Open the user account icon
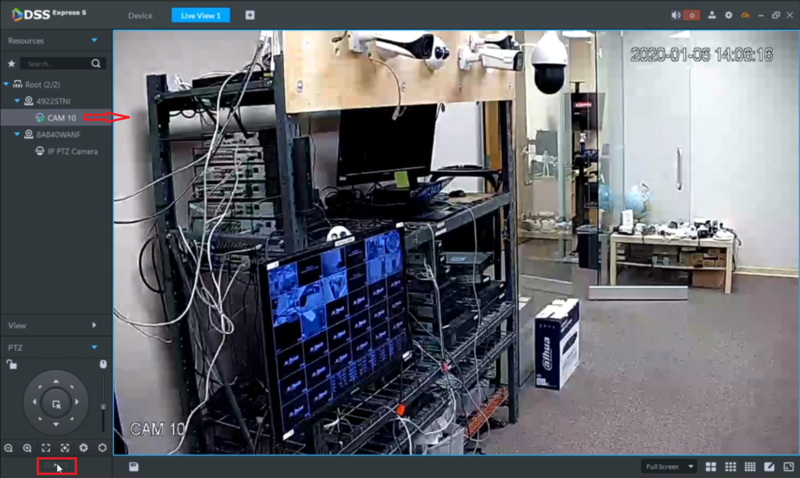The height and width of the screenshot is (478, 800). (x=712, y=15)
